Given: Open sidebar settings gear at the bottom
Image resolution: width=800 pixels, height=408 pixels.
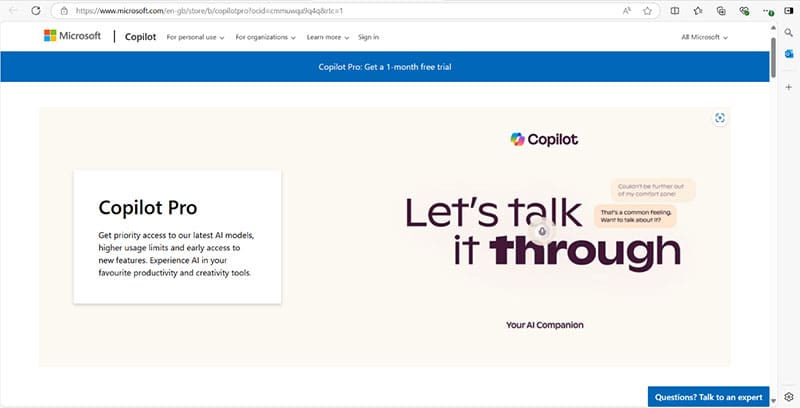Looking at the screenshot, I should pos(789,397).
